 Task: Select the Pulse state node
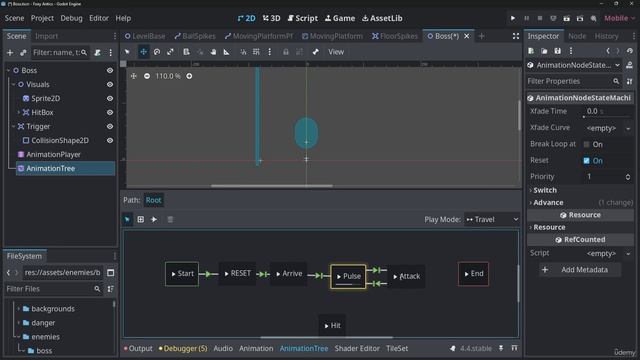(x=348, y=276)
